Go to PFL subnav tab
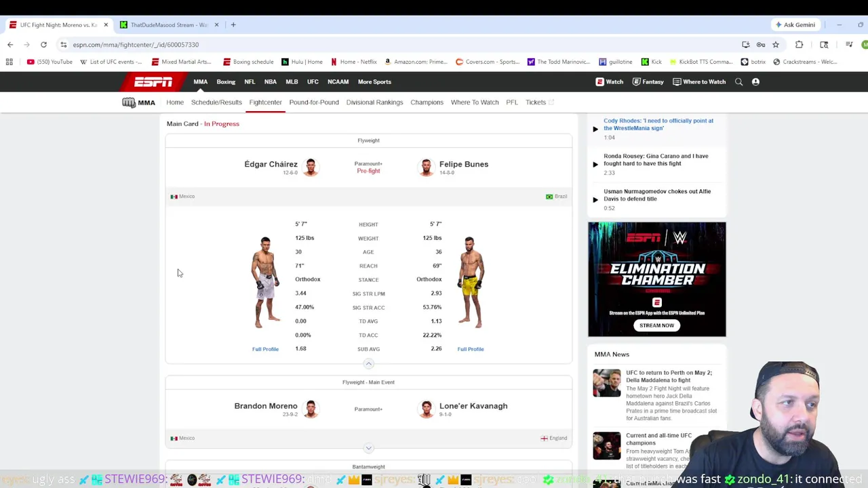The width and height of the screenshot is (868, 488). [x=512, y=102]
